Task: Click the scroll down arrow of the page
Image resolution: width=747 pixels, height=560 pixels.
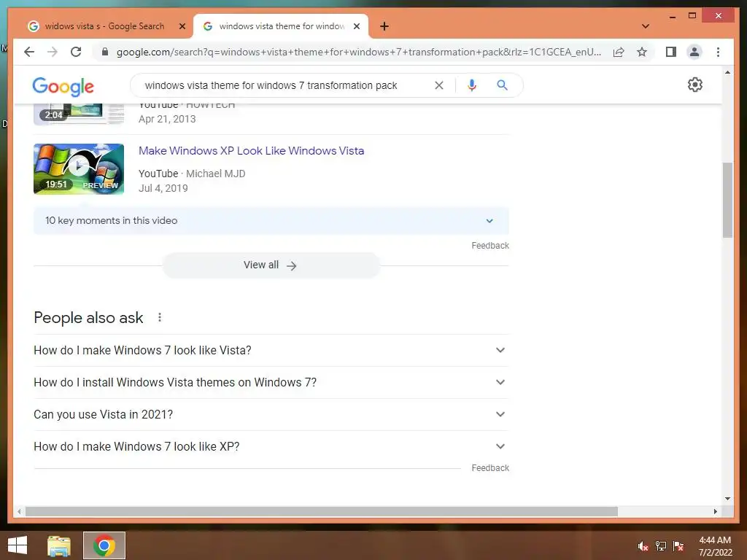Action: tap(727, 499)
